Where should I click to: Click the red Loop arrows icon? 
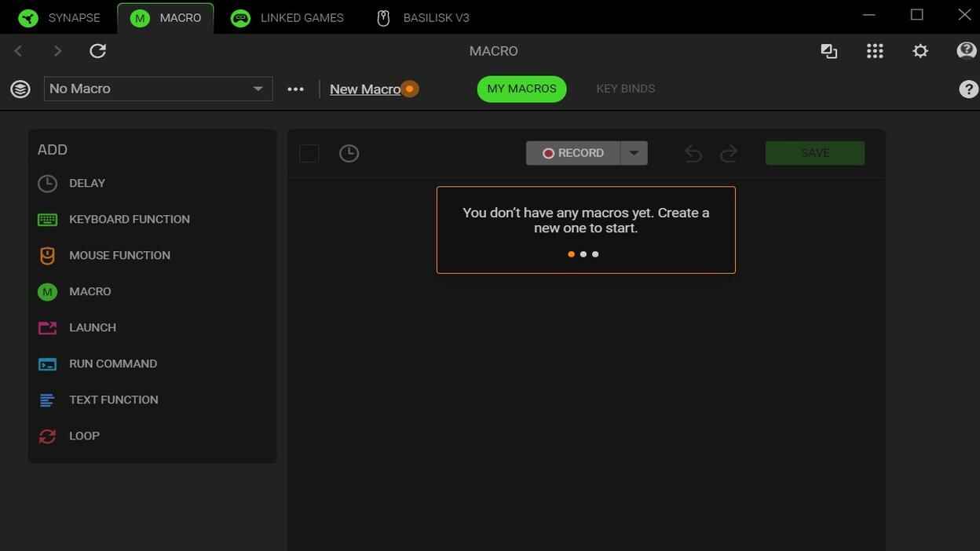click(47, 436)
